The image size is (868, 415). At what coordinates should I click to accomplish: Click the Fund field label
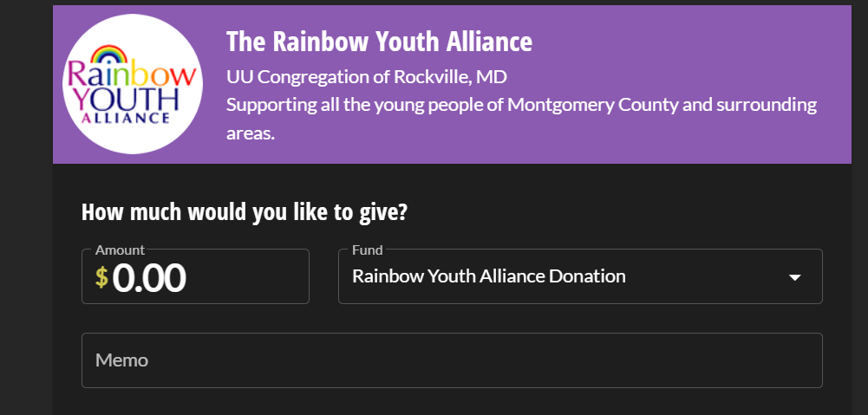click(x=367, y=250)
